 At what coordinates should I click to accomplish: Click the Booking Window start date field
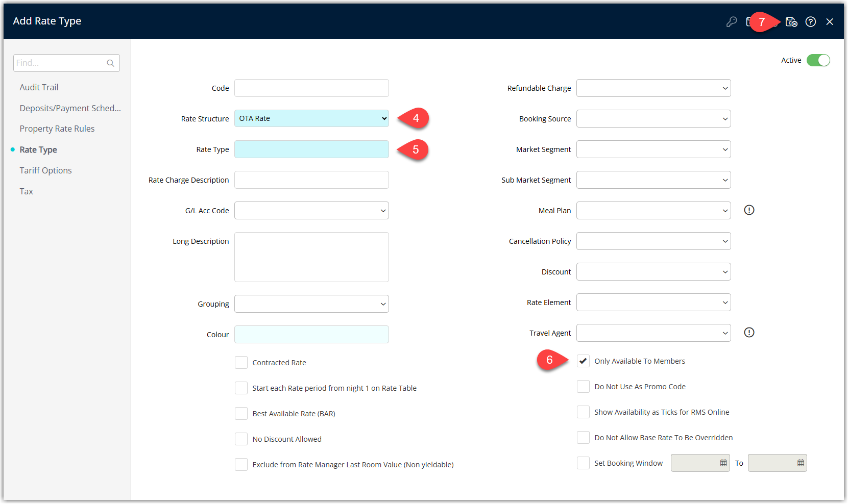700,463
